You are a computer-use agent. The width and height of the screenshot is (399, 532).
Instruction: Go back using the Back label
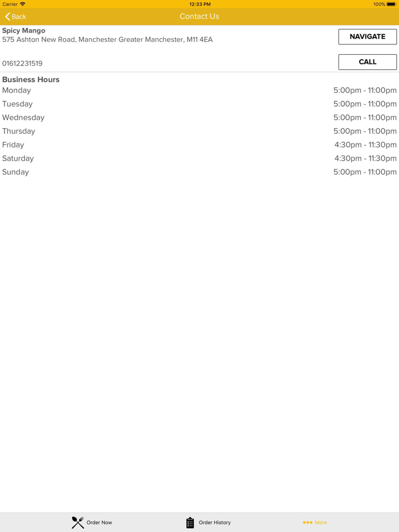click(19, 17)
